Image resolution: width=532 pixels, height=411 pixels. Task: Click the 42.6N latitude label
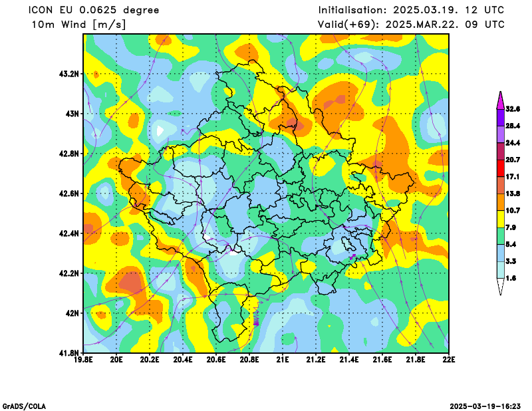69,194
